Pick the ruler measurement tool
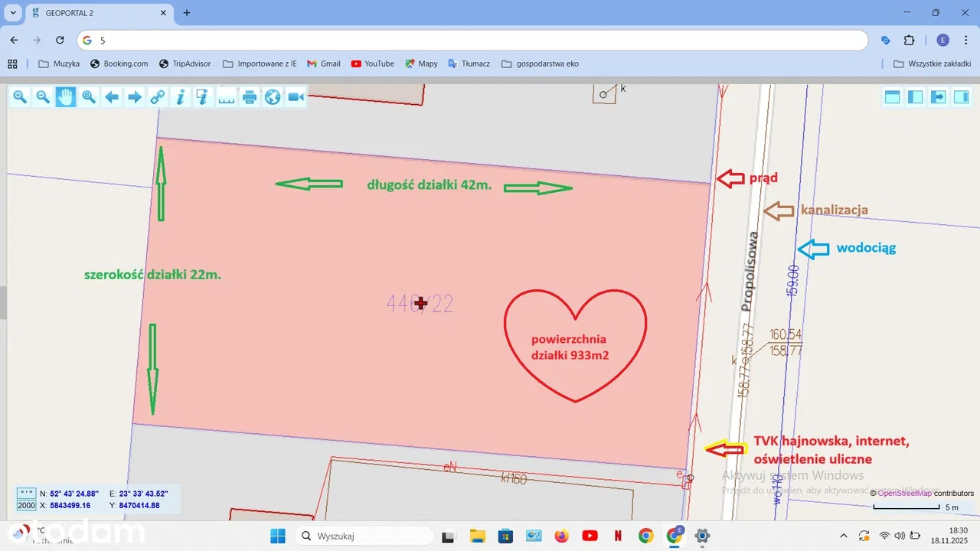 click(x=226, y=96)
